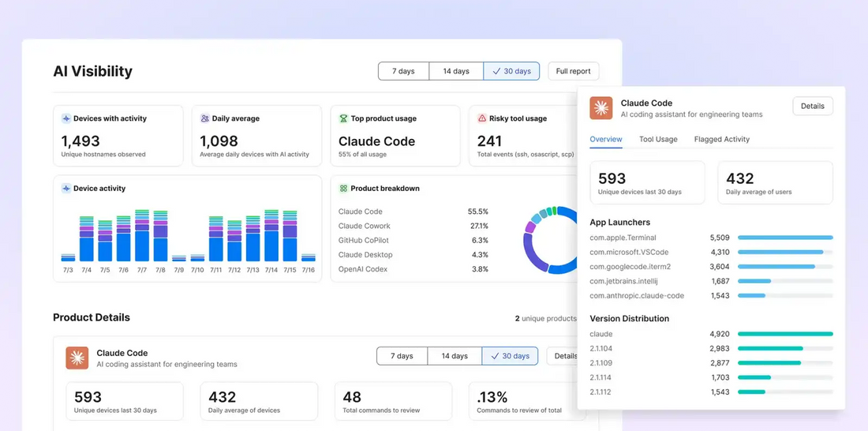Click version 2.1.112 in Version Distribution

(711, 392)
